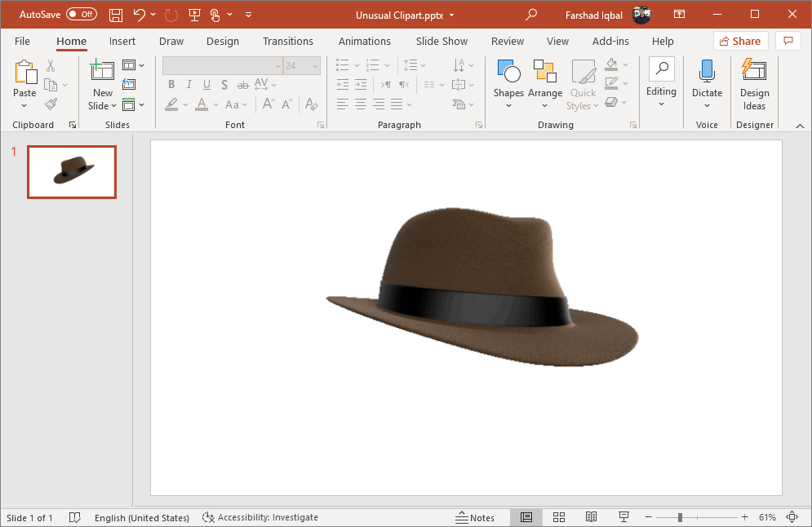Click the Save icon in title bar
This screenshot has height=527, width=812.
pos(116,15)
